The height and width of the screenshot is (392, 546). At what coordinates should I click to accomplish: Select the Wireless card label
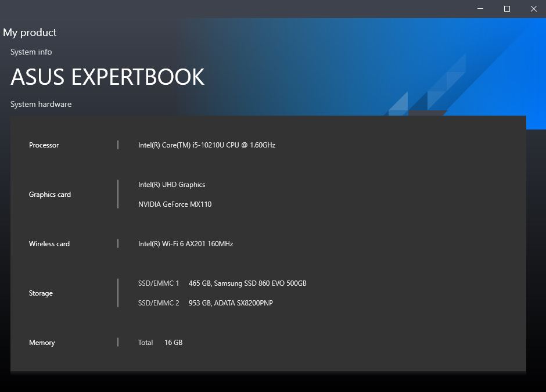[x=49, y=244]
